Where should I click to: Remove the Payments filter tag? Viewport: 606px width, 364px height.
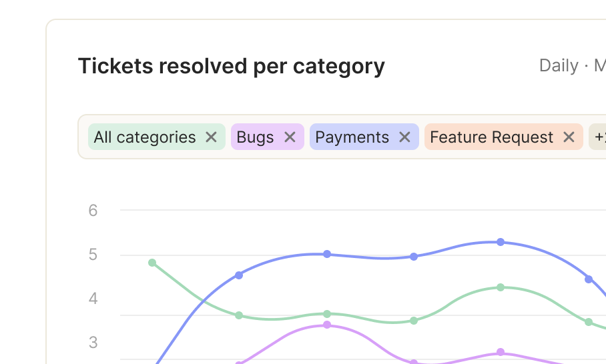(404, 137)
